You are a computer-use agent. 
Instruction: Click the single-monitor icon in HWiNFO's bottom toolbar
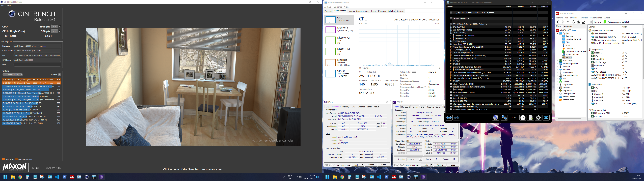[495, 118]
